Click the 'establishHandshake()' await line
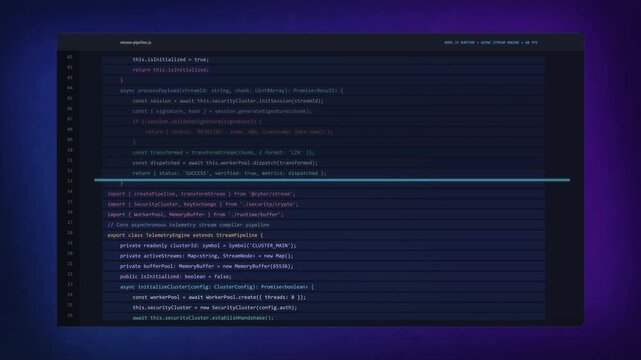641x360 pixels. click(x=203, y=318)
